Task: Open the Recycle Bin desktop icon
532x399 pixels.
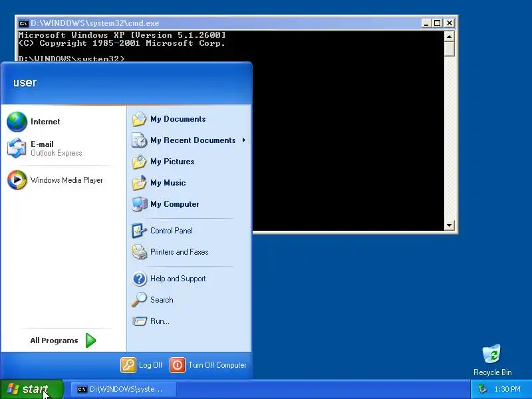Action: (492, 354)
